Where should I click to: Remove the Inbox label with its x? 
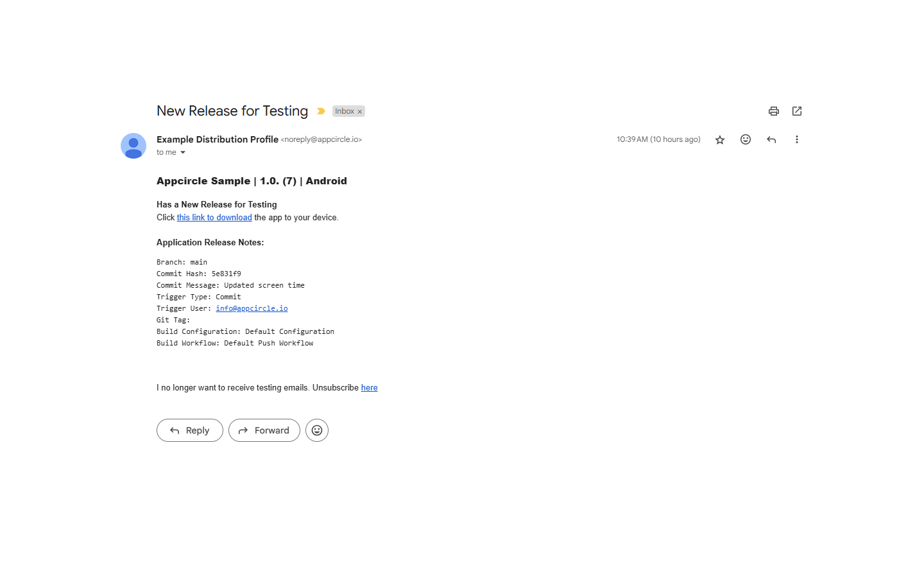(x=360, y=112)
